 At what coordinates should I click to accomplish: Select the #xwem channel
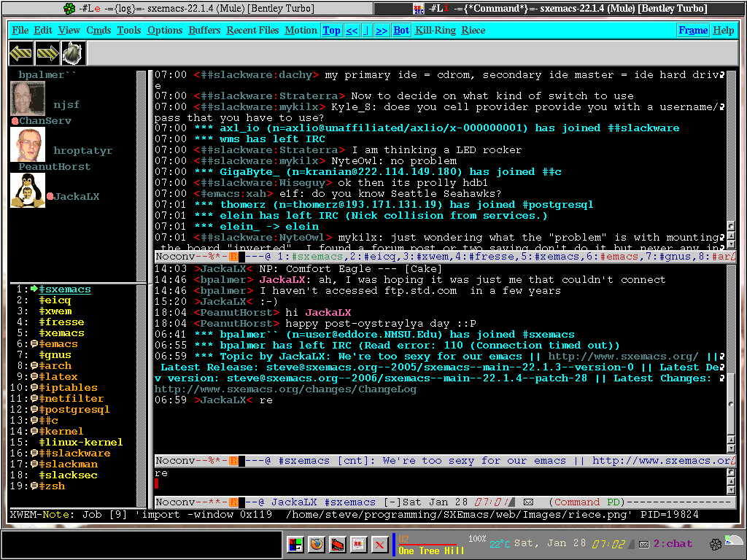click(x=55, y=311)
